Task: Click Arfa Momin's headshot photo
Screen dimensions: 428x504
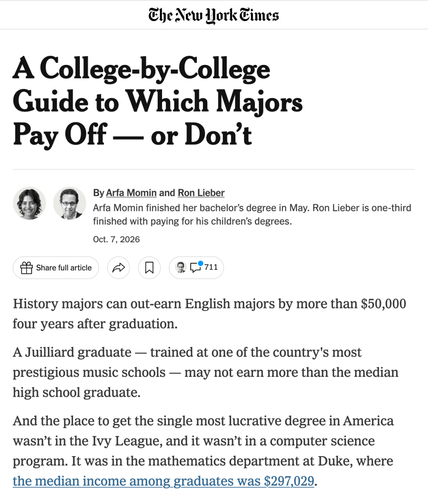Action: tap(29, 203)
